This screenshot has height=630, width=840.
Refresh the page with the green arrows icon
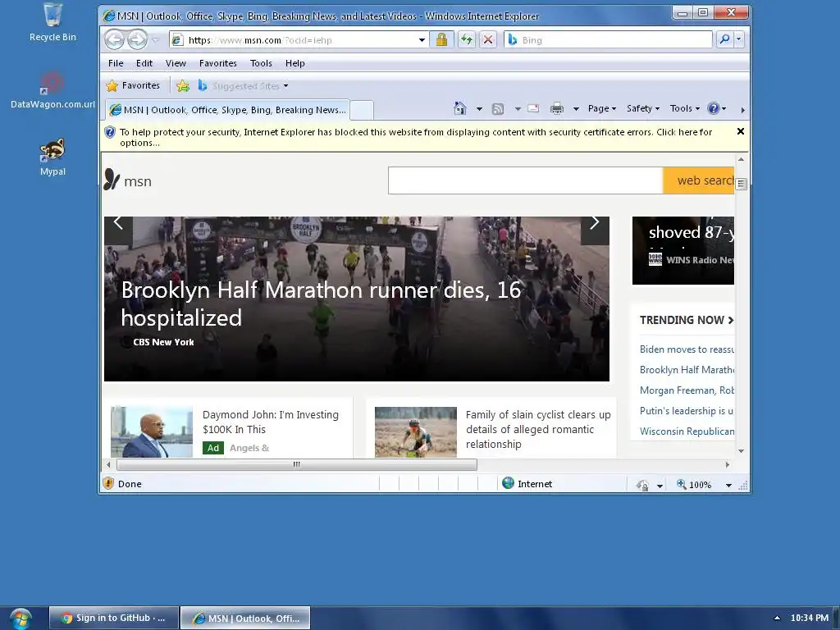[467, 39]
